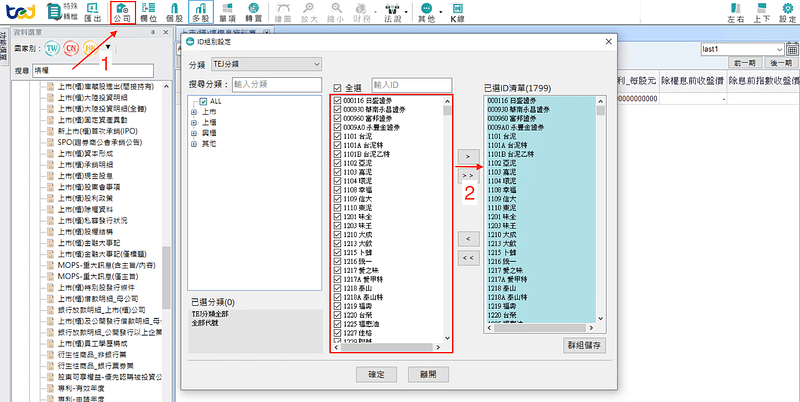Toggle the ALL category checkbox
The image size is (800, 402).
[204, 101]
